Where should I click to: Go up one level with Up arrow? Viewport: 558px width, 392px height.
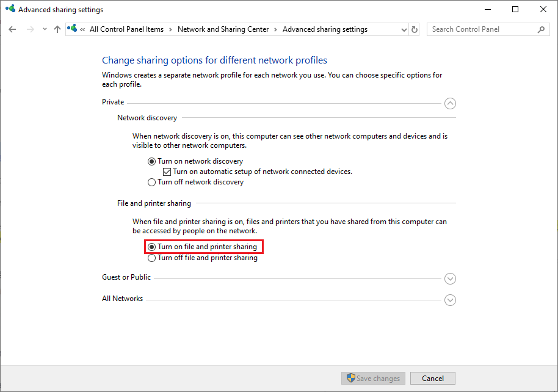(57, 29)
